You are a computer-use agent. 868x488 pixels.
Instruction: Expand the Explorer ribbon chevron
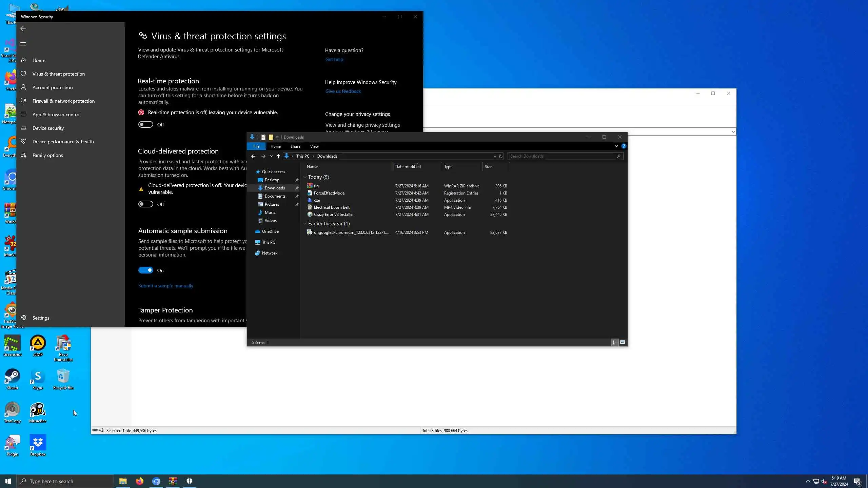pyautogui.click(x=616, y=146)
